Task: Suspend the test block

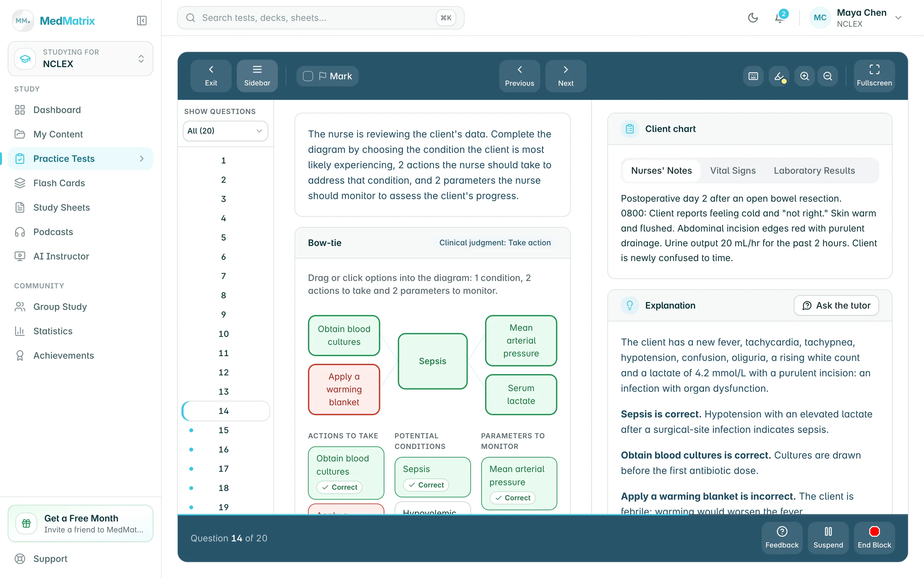Action: click(x=828, y=538)
